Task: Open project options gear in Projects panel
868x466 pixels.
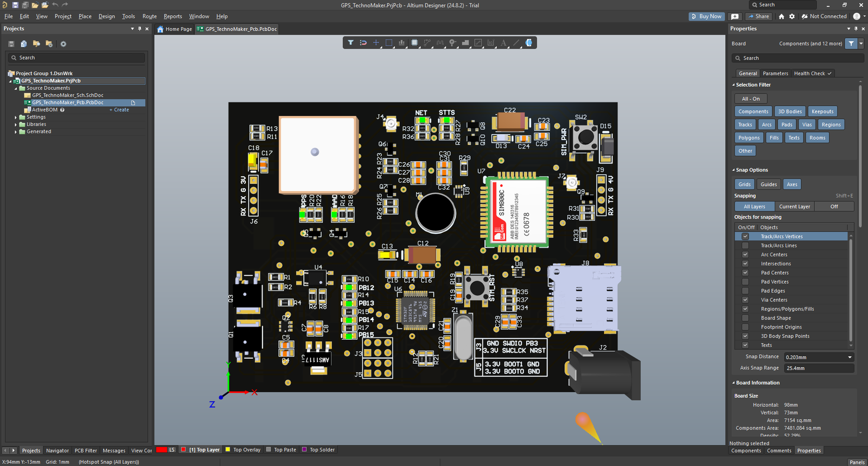Action: click(x=63, y=44)
